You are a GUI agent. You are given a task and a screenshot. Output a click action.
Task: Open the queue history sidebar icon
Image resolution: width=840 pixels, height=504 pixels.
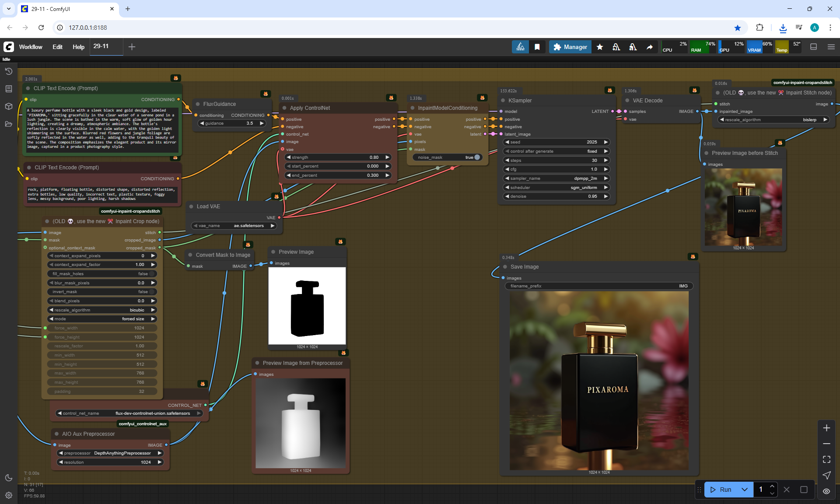point(8,71)
